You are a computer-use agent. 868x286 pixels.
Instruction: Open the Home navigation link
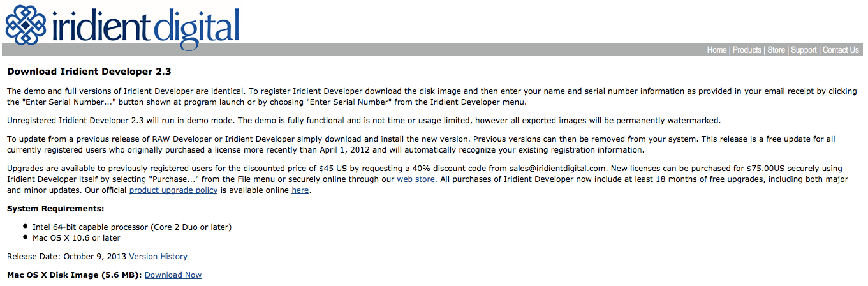(x=717, y=50)
